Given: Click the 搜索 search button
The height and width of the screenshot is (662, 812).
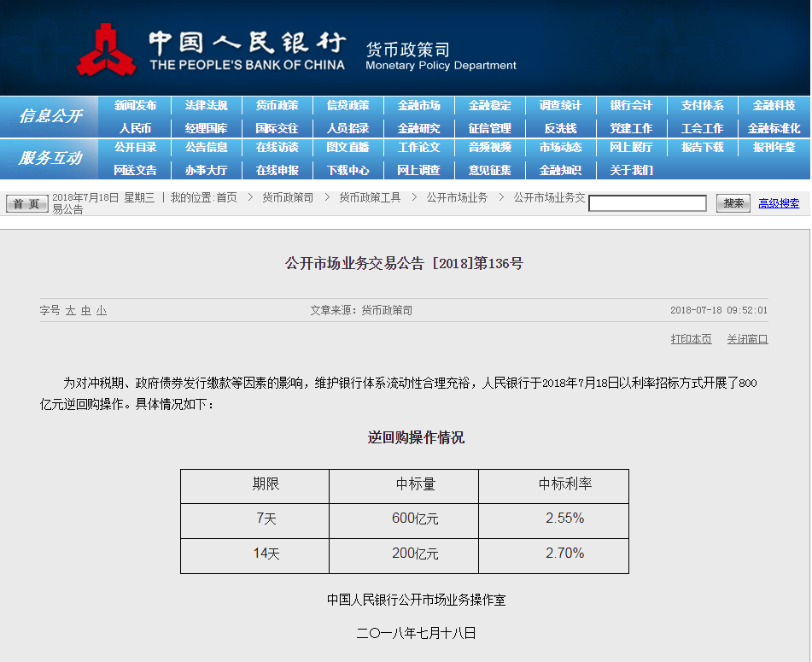Looking at the screenshot, I should (733, 203).
